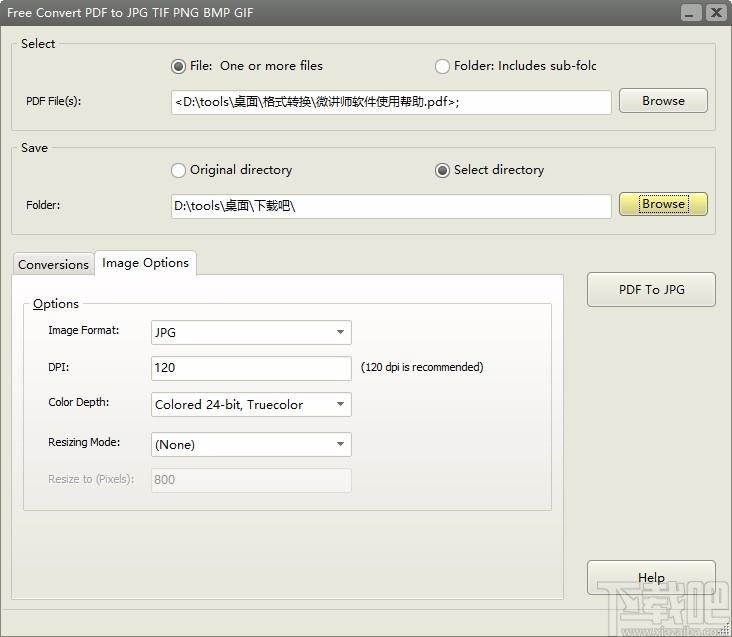The width and height of the screenshot is (732, 637).
Task: Click the 'Image Format:' label
Action: click(x=84, y=330)
